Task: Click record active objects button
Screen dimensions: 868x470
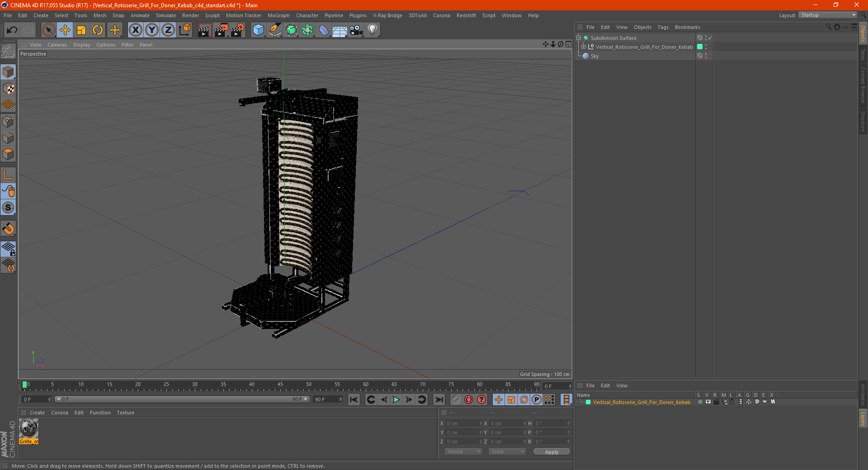Action: [456, 399]
